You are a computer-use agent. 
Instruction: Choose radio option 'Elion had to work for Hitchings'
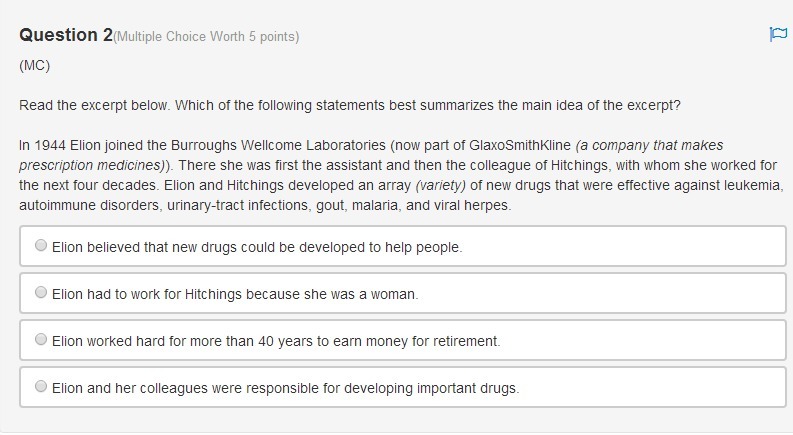point(41,292)
